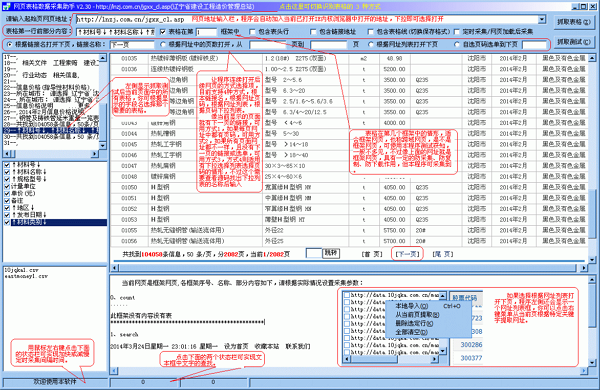Choose 从当前页提取 from the context menu
The height and width of the screenshot is (390, 600).
click(x=417, y=315)
